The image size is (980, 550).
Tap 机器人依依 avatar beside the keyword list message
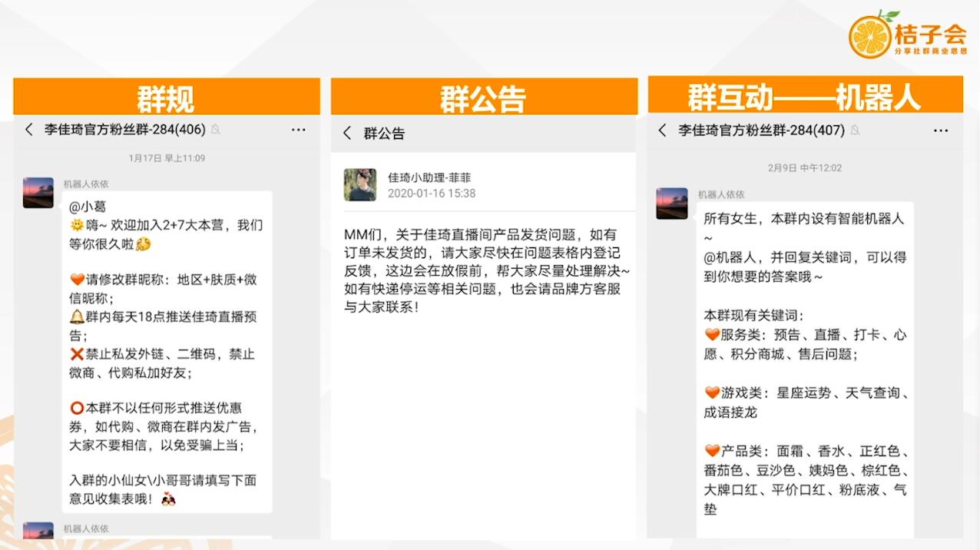tap(672, 203)
